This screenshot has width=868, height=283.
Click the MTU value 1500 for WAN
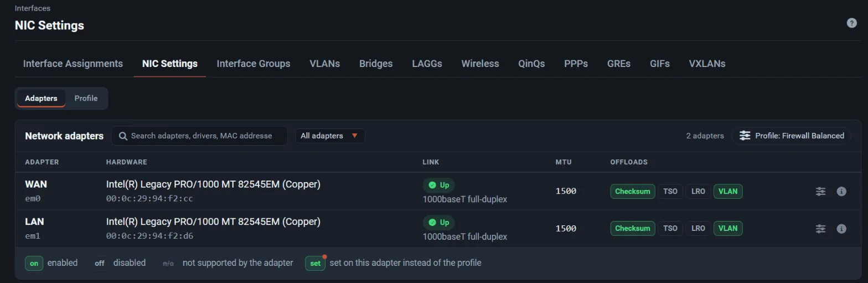click(x=566, y=191)
